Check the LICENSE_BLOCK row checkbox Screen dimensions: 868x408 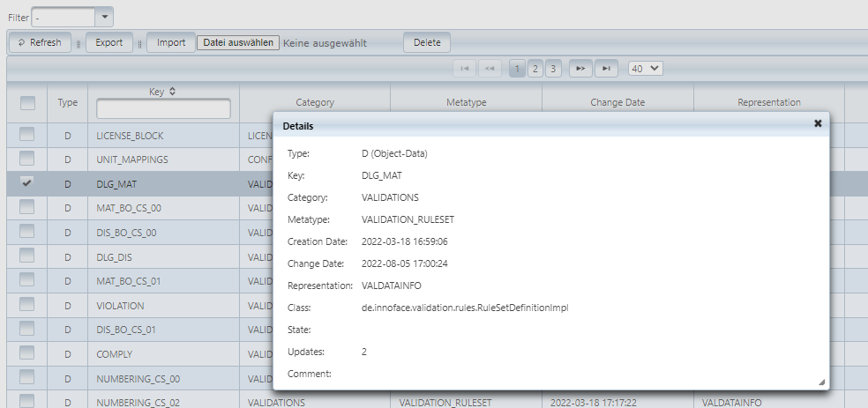click(27, 135)
